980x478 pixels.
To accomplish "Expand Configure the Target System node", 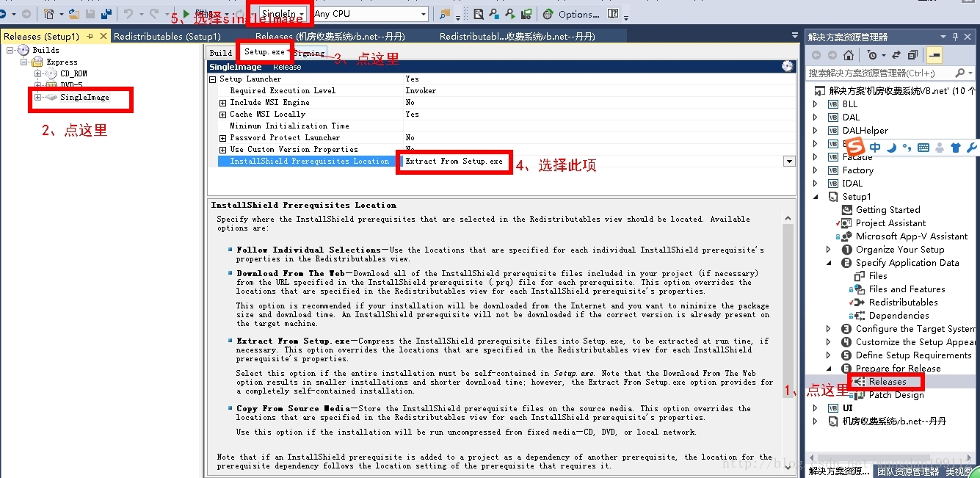I will tap(829, 329).
